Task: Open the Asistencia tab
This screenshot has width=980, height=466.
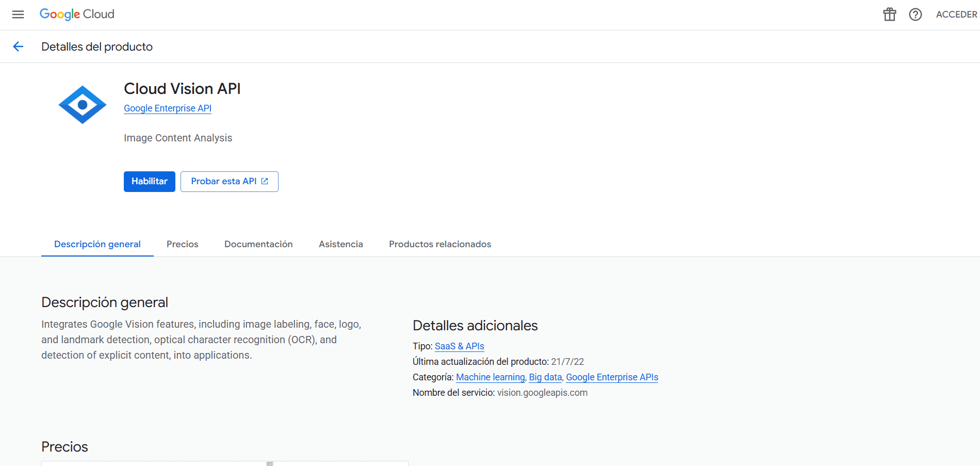Action: pos(340,244)
